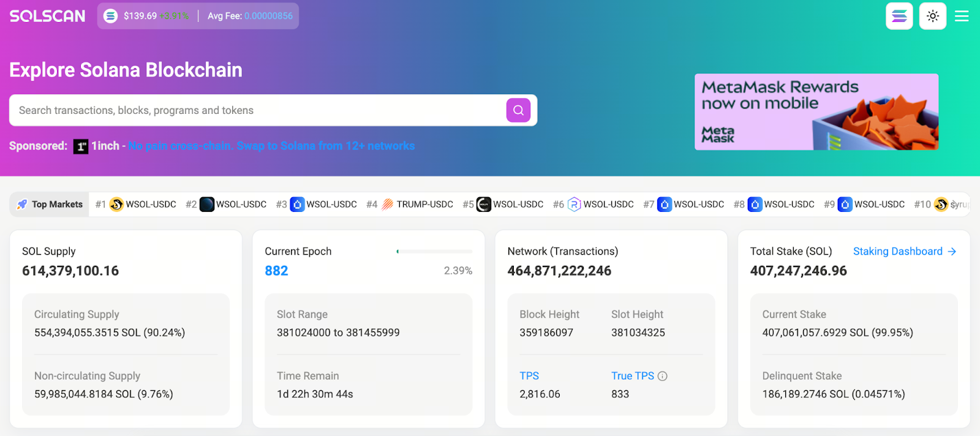Image resolution: width=980 pixels, height=436 pixels.
Task: Click the Solscan logo
Action: (47, 16)
